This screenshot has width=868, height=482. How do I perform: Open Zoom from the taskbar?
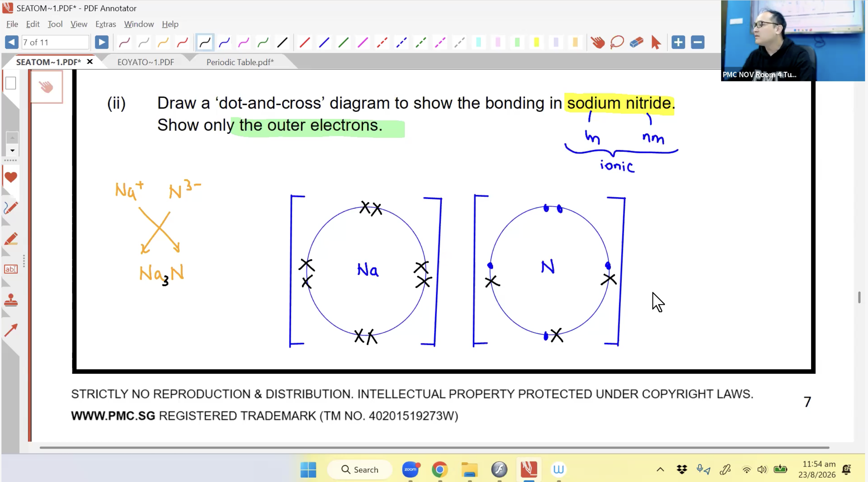coord(411,470)
